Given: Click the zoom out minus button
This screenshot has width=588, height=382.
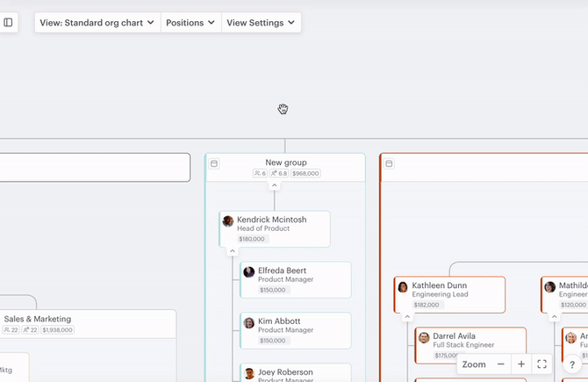Looking at the screenshot, I should click(500, 364).
